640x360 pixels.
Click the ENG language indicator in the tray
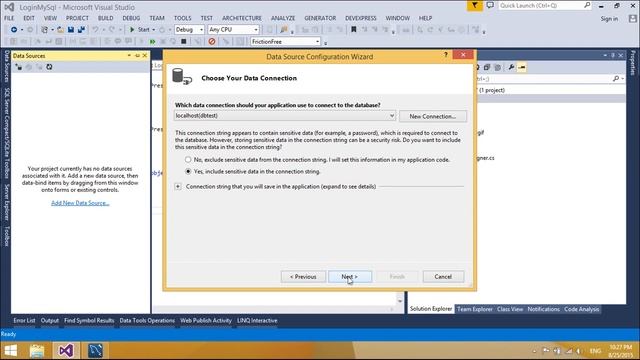[x=595, y=351]
